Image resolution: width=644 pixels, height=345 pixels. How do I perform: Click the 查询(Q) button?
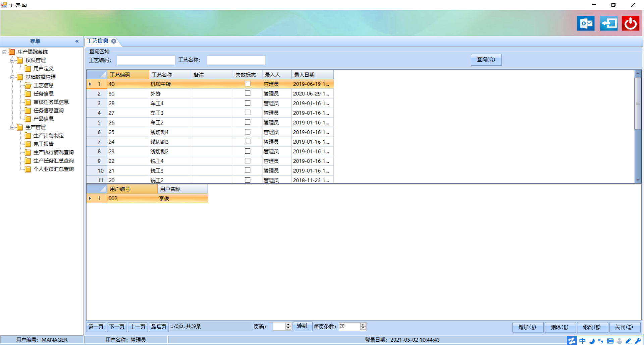click(486, 60)
